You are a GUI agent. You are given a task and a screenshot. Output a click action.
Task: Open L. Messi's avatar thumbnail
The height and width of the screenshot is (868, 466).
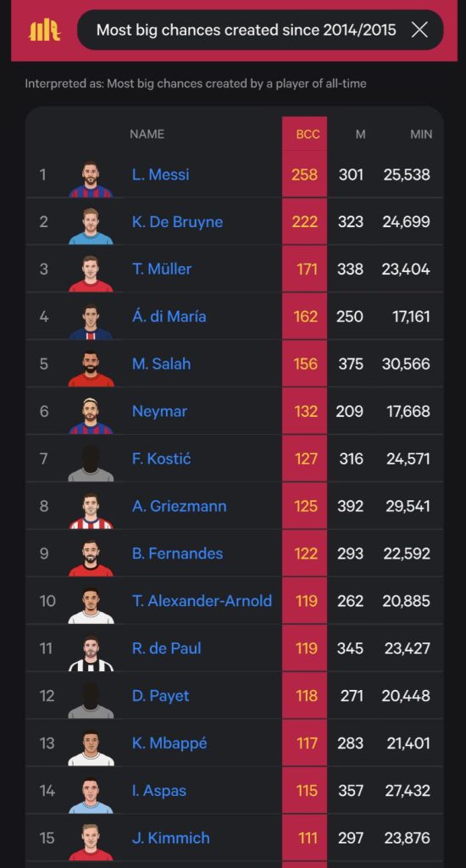[x=91, y=179]
